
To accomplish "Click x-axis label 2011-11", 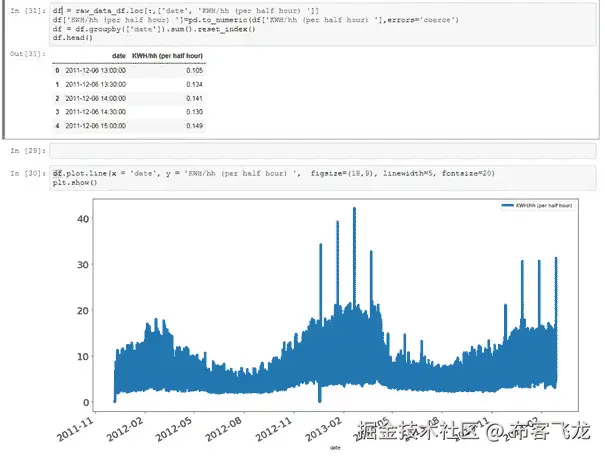I will [x=75, y=429].
